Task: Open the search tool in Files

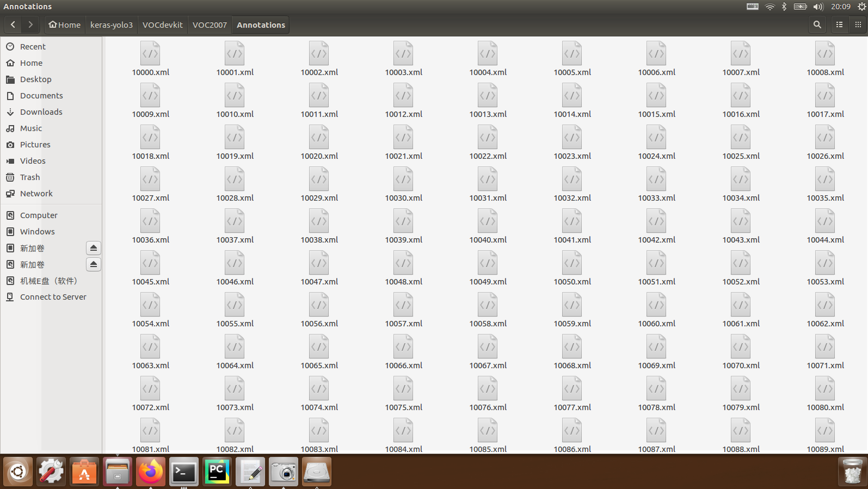Action: 817,24
